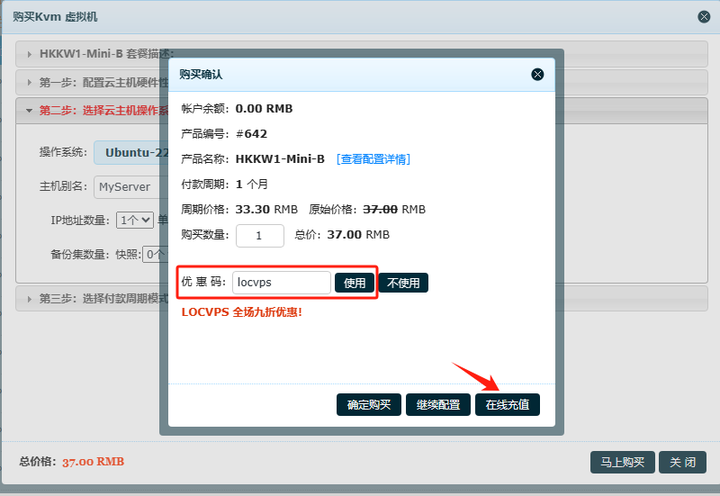Close the 购买确认 dialog with X icon

coord(537,74)
